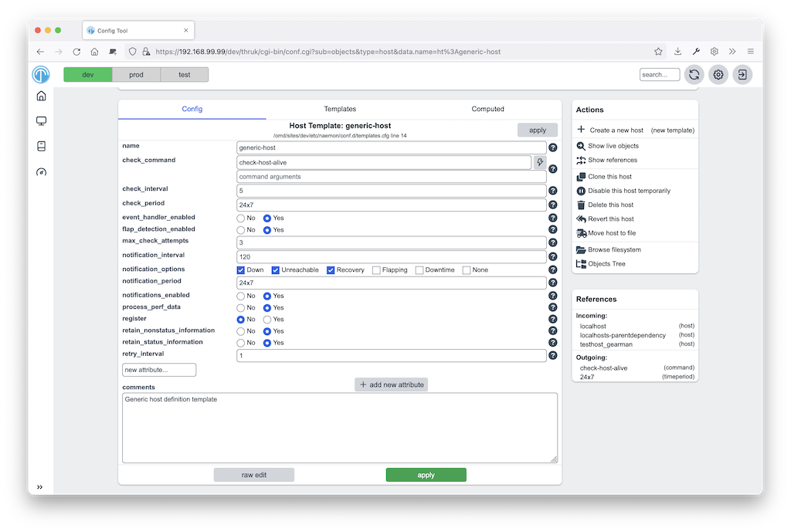Viewport: 791px width, 532px height.
Task: Set notifications_enabled to No
Action: click(241, 296)
